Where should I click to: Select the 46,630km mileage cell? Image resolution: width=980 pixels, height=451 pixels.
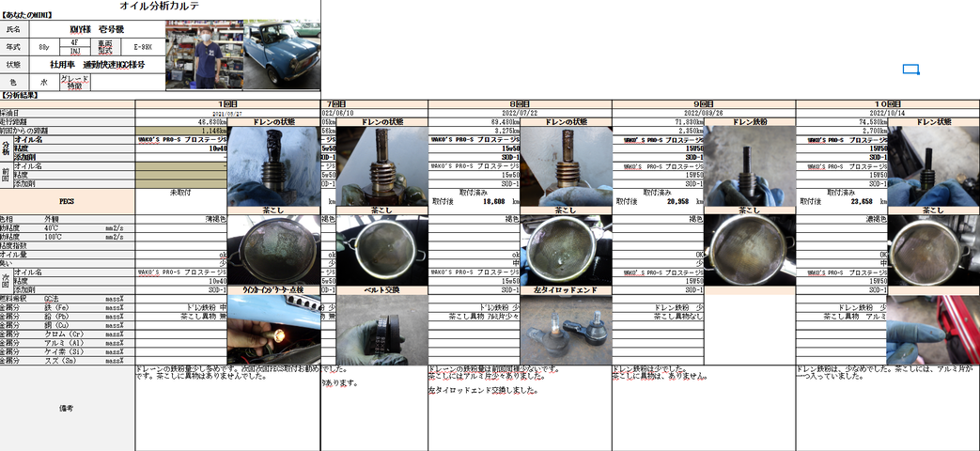coord(181,122)
